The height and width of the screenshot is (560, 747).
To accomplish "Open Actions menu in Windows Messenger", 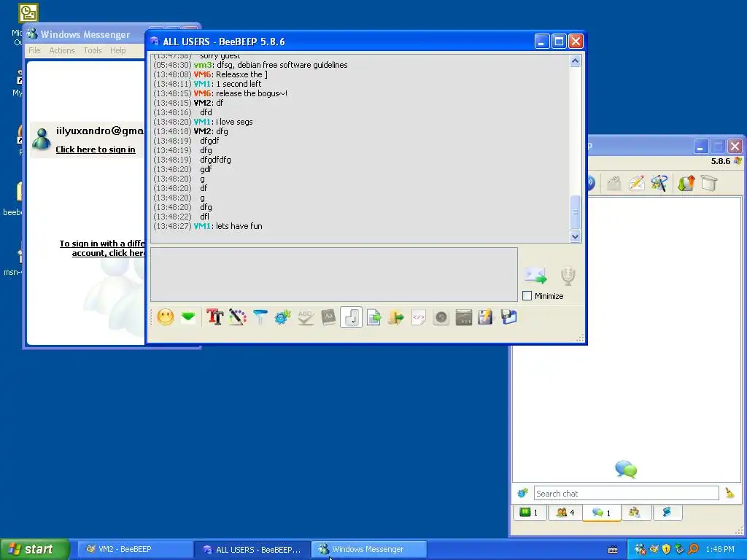I will [62, 50].
